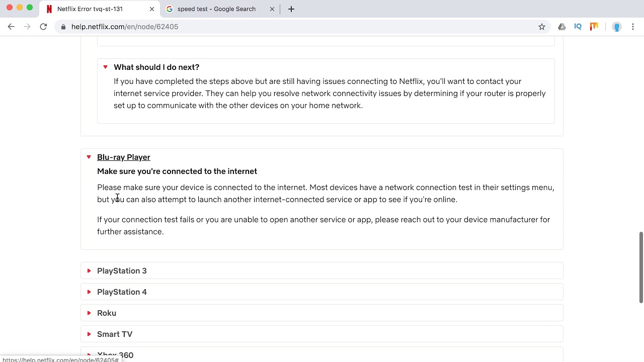644x362 pixels.
Task: Switch to the speed test Google Search tab
Action: tap(220, 9)
